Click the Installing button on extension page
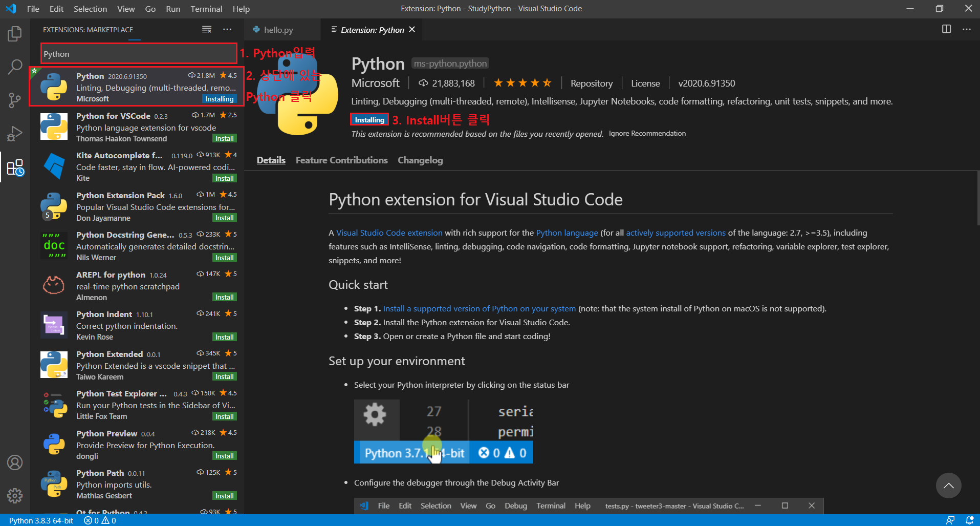The image size is (980, 526). [369, 120]
